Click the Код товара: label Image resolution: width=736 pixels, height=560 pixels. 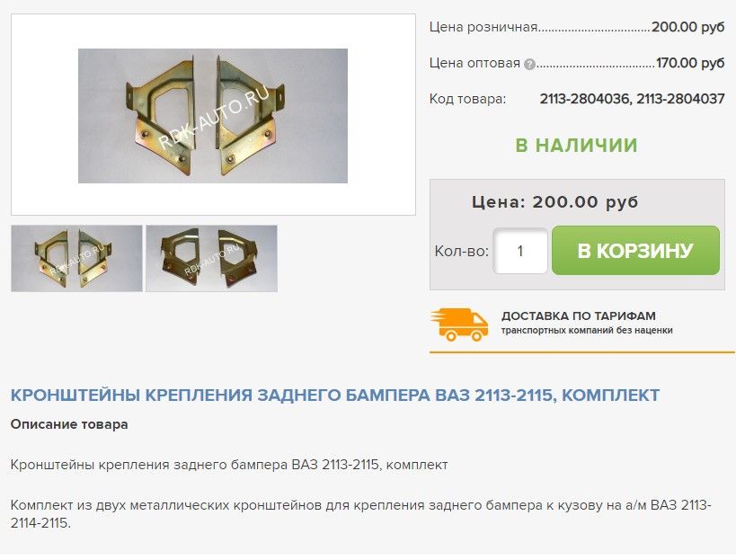[467, 99]
